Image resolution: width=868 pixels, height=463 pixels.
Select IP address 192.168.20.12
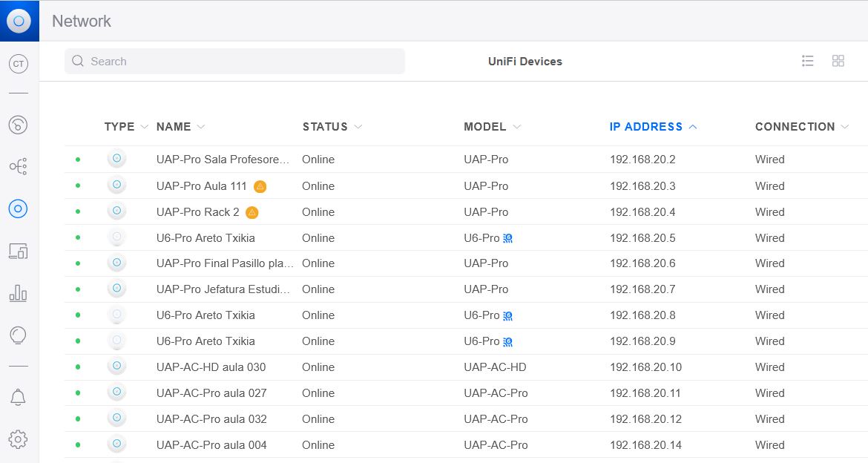[646, 419]
